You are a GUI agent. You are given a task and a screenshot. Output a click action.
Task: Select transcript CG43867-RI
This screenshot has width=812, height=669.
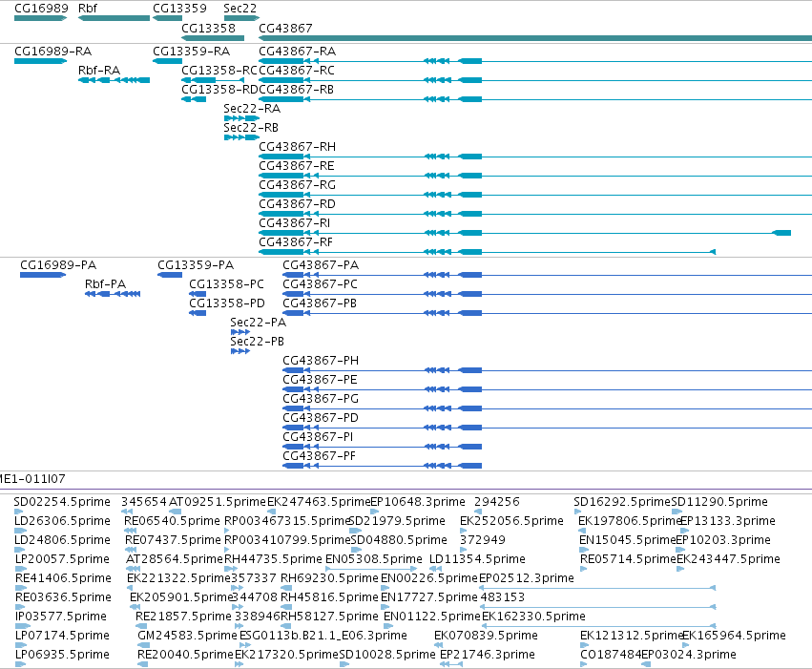(295, 223)
